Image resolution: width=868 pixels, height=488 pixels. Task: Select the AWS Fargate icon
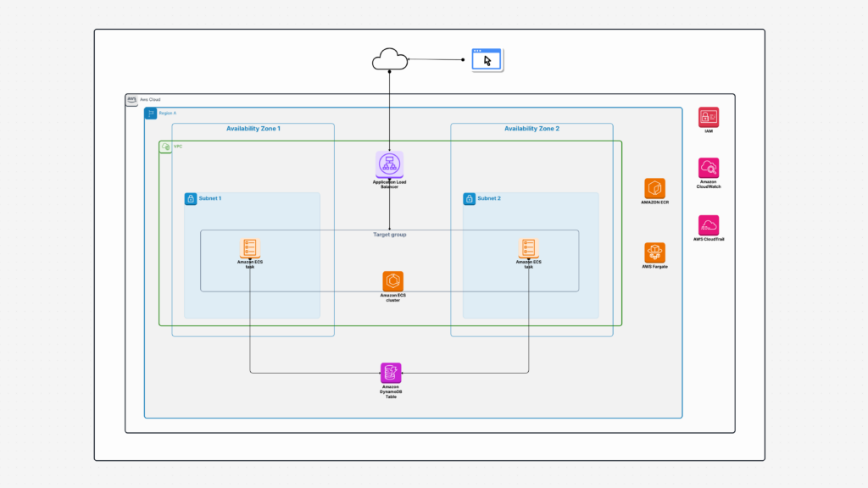pos(654,252)
